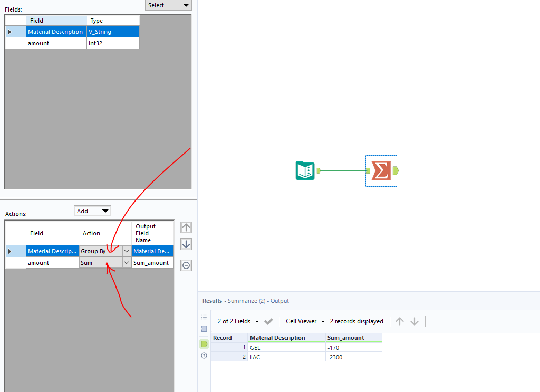
Task: Click the workflow messages icon in Results panel
Action: 204,329
